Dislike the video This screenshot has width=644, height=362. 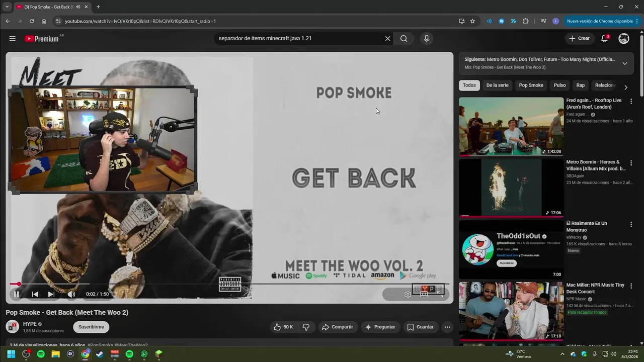pyautogui.click(x=306, y=327)
